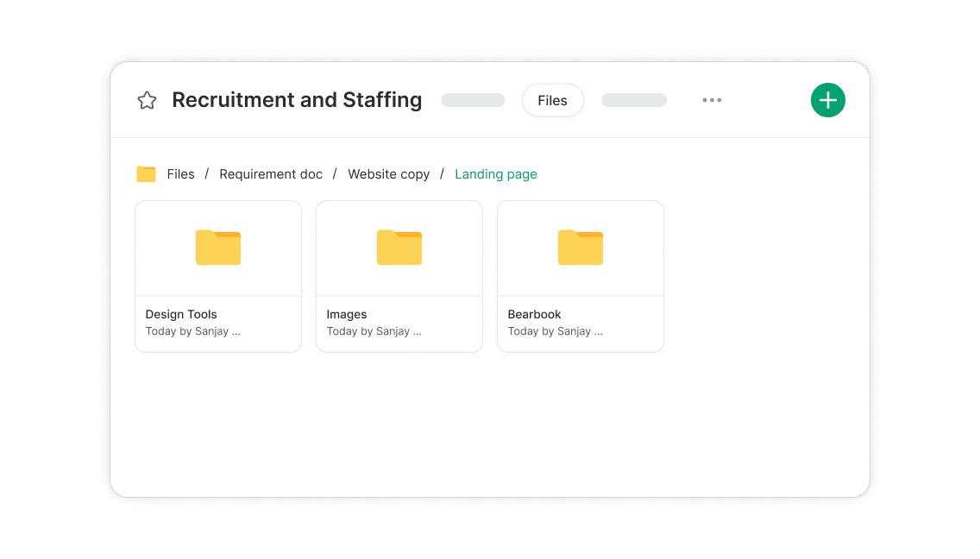Open the Bearbook folder icon
The height and width of the screenshot is (559, 980).
click(581, 248)
